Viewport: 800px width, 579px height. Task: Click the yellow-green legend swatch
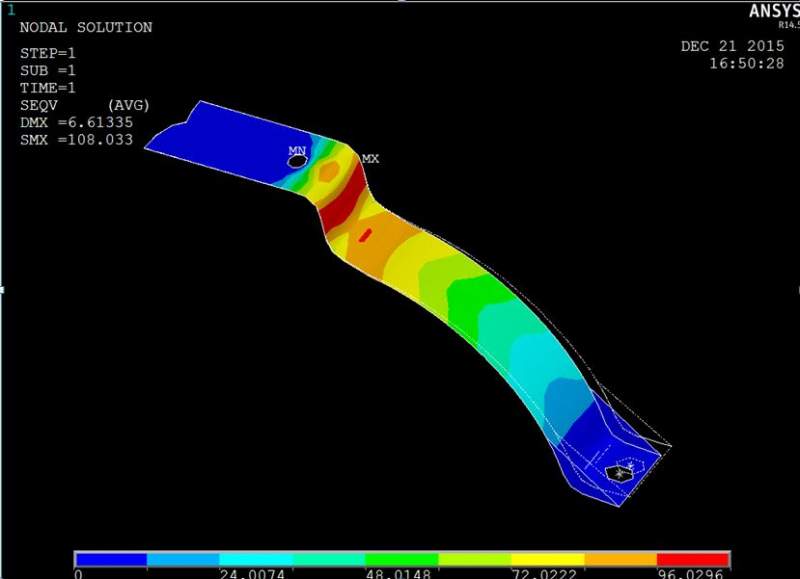[475, 560]
